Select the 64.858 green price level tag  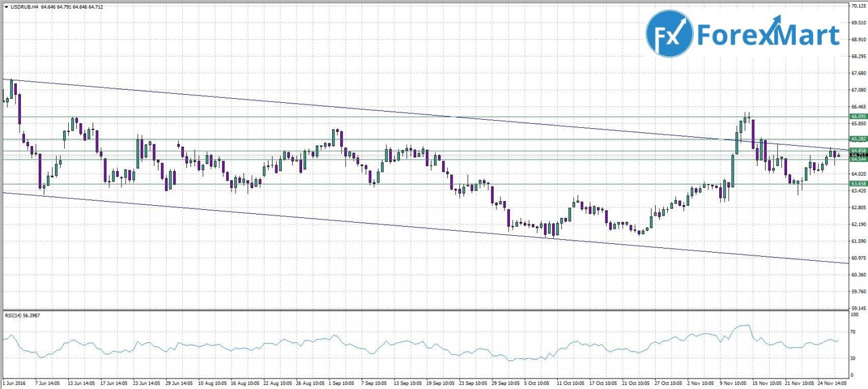pyautogui.click(x=858, y=151)
